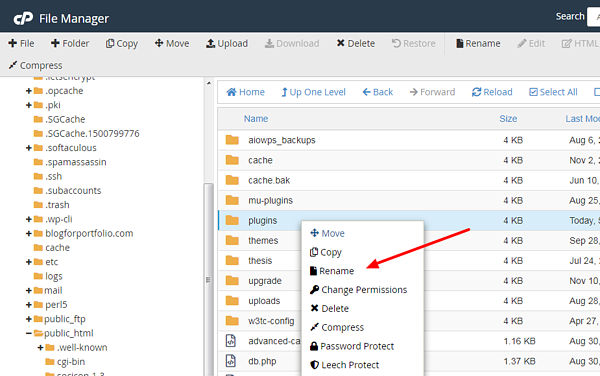This screenshot has height=376, width=600.
Task: Select the thesis folder icon
Action: pos(232,260)
